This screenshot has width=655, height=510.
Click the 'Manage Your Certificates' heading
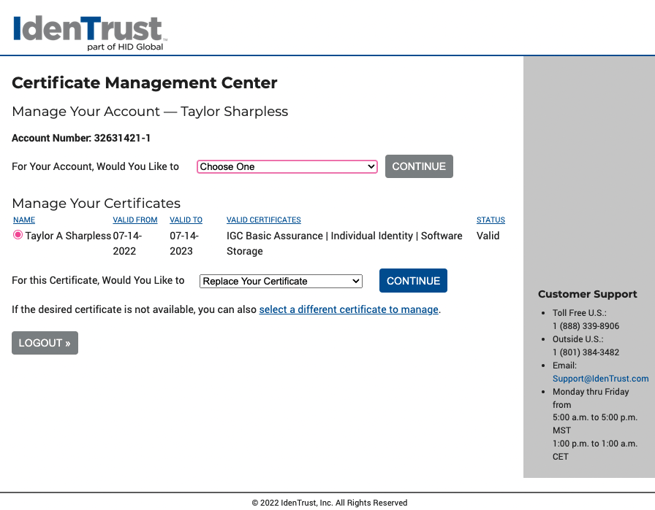pyautogui.click(x=96, y=203)
